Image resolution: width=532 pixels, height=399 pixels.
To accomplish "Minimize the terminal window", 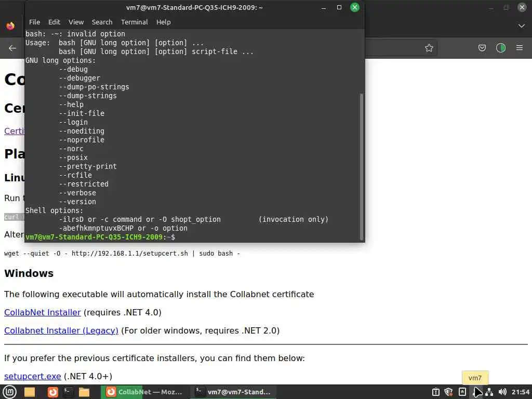I will click(x=324, y=7).
